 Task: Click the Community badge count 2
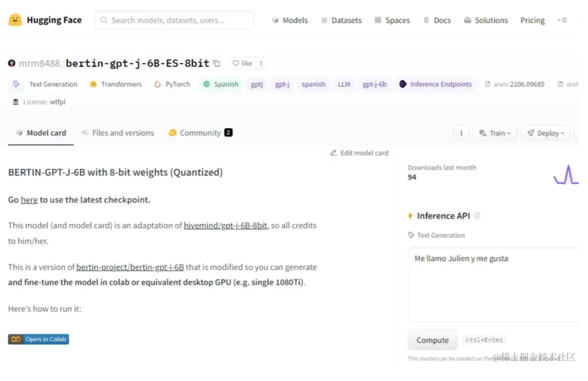click(229, 133)
